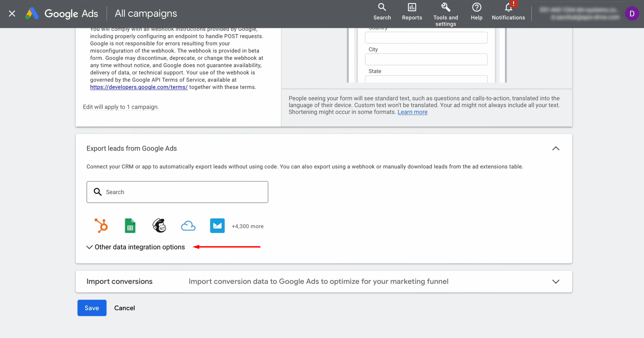The image size is (644, 338).
Task: Open the Search icon in top navigation
Action: (382, 10)
